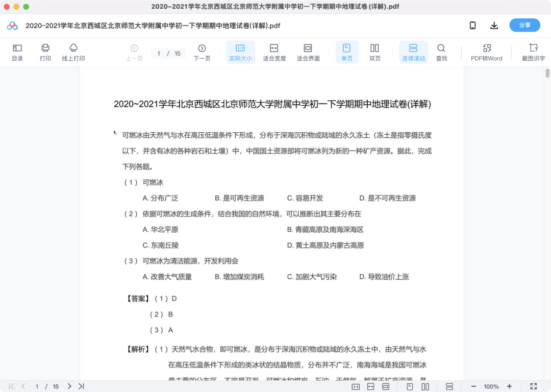Go to next page with 下一页
The image size is (551, 392).
click(202, 53)
